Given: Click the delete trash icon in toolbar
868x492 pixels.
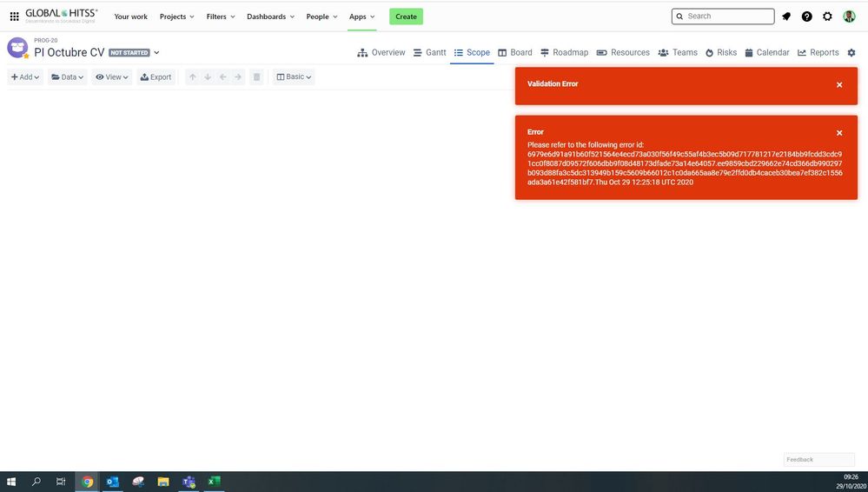Looking at the screenshot, I should [256, 77].
